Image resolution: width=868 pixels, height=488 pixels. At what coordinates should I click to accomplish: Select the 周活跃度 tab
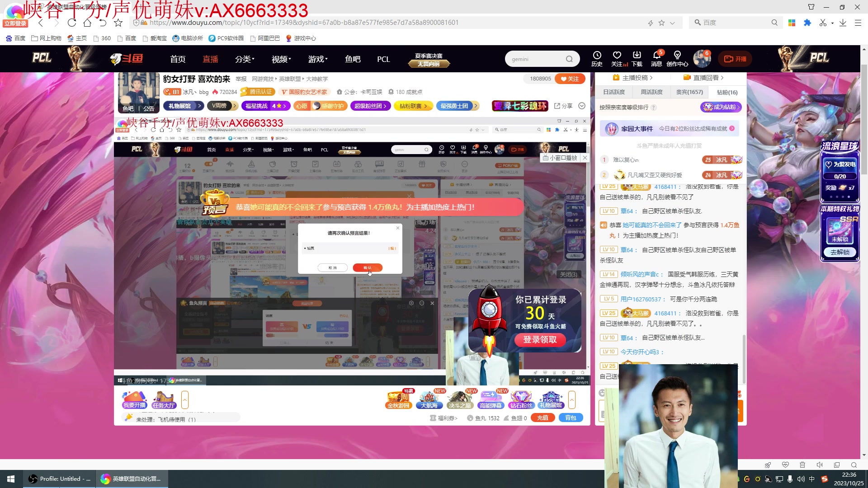651,92
